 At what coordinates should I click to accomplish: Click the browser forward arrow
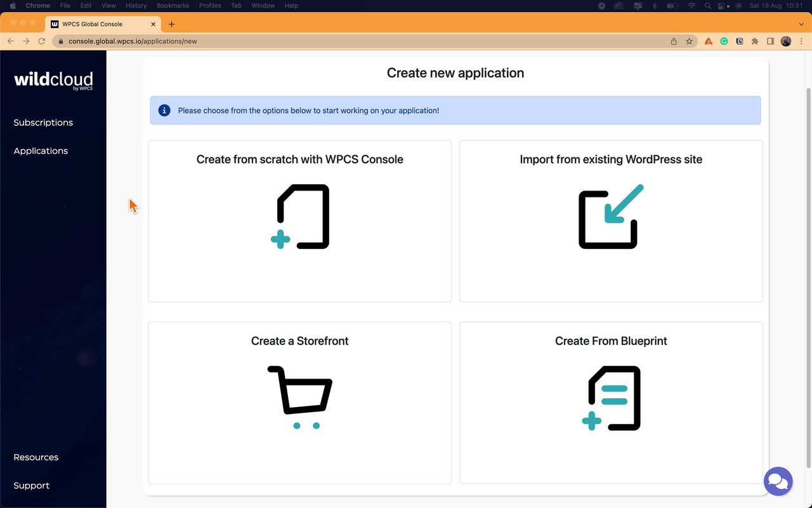26,41
